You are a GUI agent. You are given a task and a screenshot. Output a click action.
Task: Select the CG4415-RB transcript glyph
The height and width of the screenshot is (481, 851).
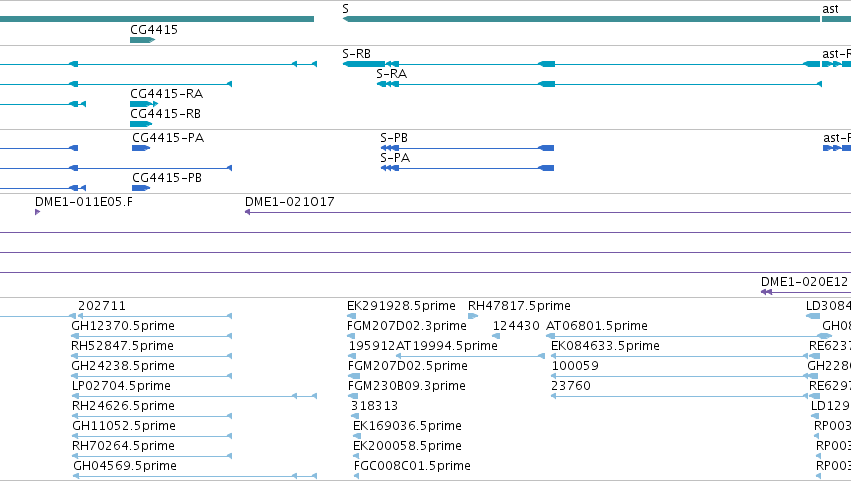[x=141, y=124]
